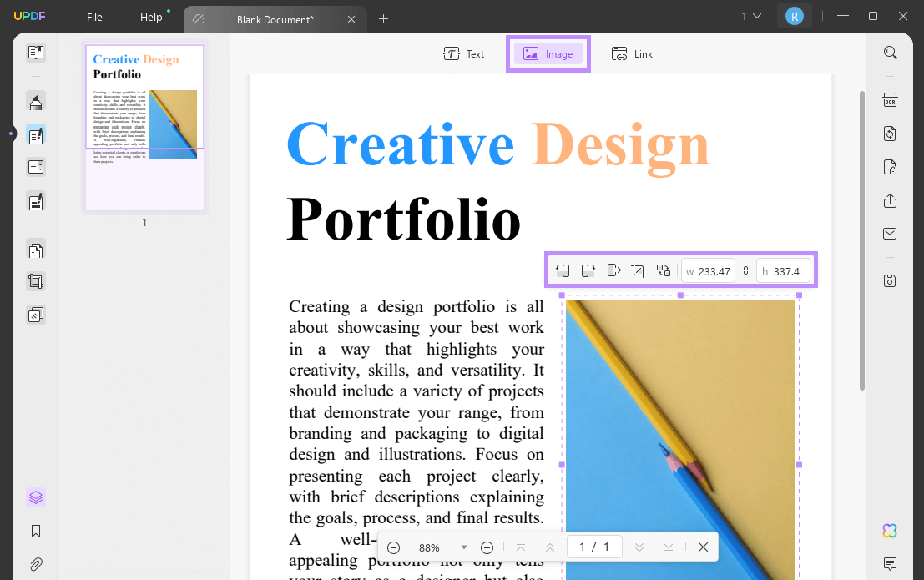924x580 pixels.
Task: Open the Share file icon
Action: [x=891, y=201]
